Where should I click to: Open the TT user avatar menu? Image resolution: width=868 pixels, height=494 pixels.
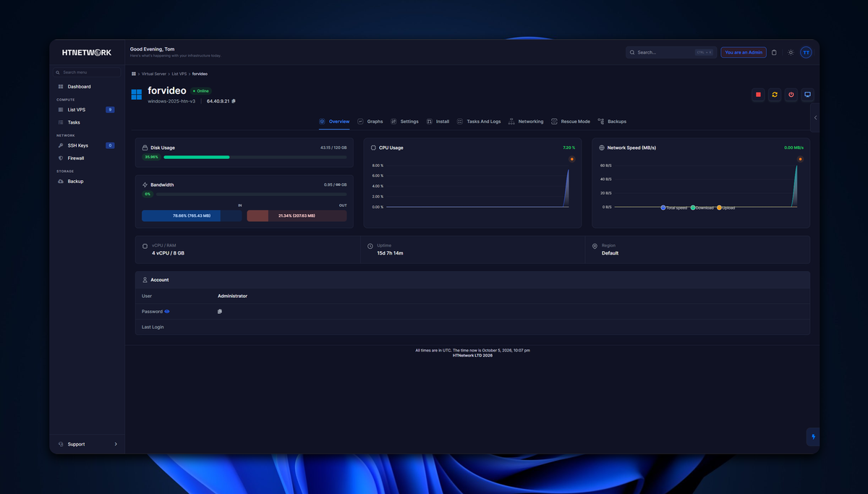click(x=806, y=52)
